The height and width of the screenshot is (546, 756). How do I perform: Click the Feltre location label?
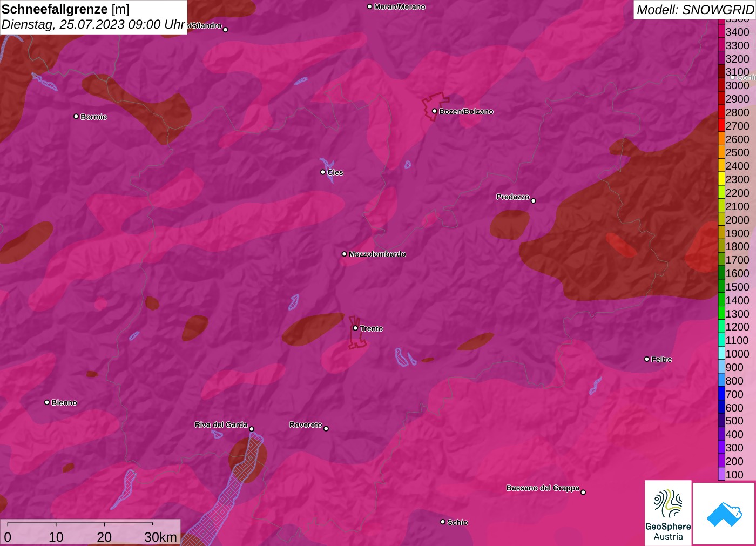coord(661,359)
